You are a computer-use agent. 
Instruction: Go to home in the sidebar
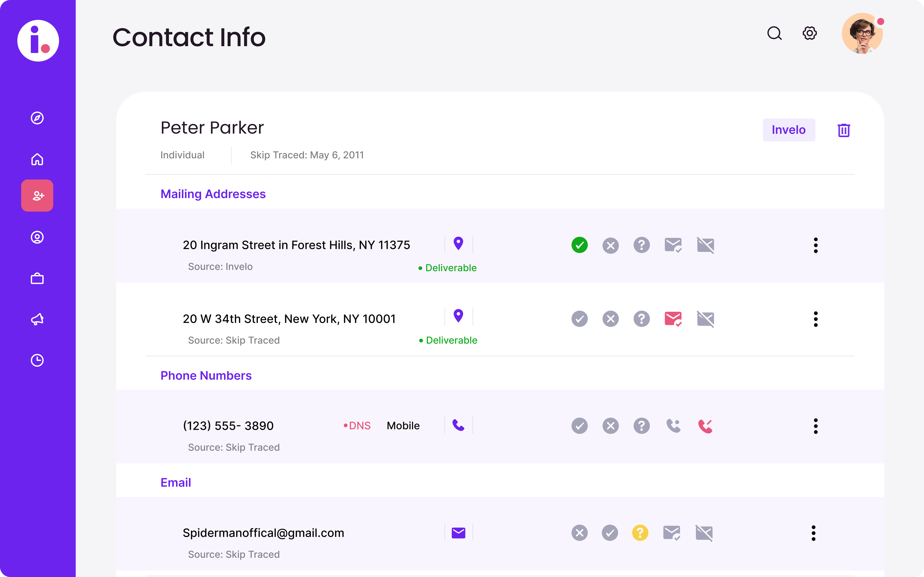[37, 159]
